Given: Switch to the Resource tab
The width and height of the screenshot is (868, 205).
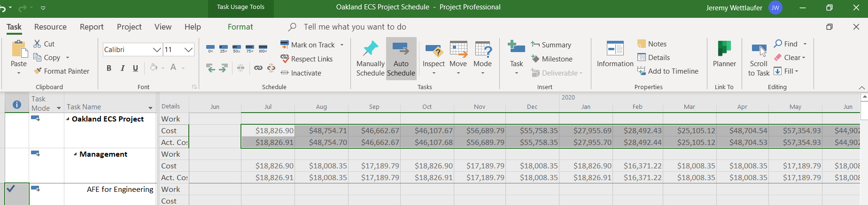Looking at the screenshot, I should [x=50, y=27].
